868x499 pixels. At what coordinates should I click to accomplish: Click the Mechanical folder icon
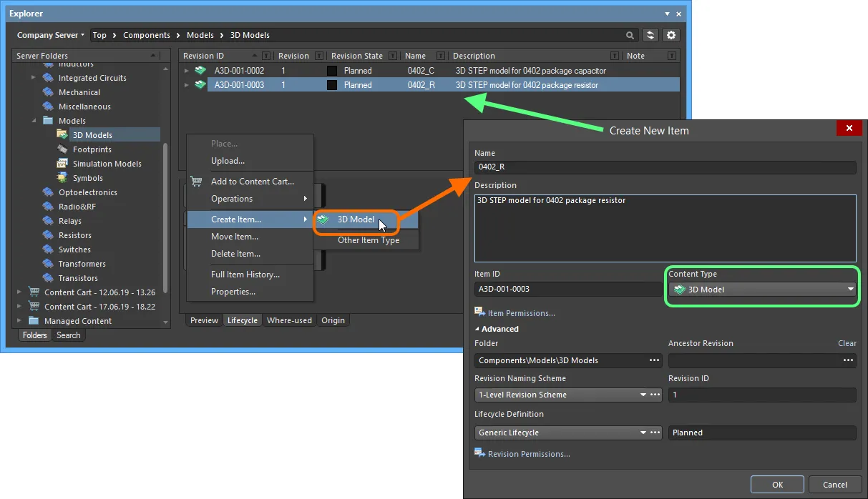pos(48,92)
